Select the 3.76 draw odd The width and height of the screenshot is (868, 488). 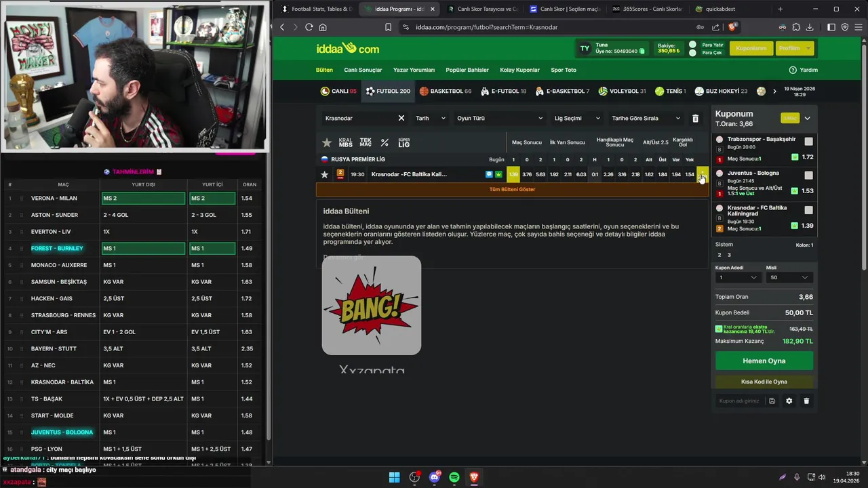(x=527, y=174)
